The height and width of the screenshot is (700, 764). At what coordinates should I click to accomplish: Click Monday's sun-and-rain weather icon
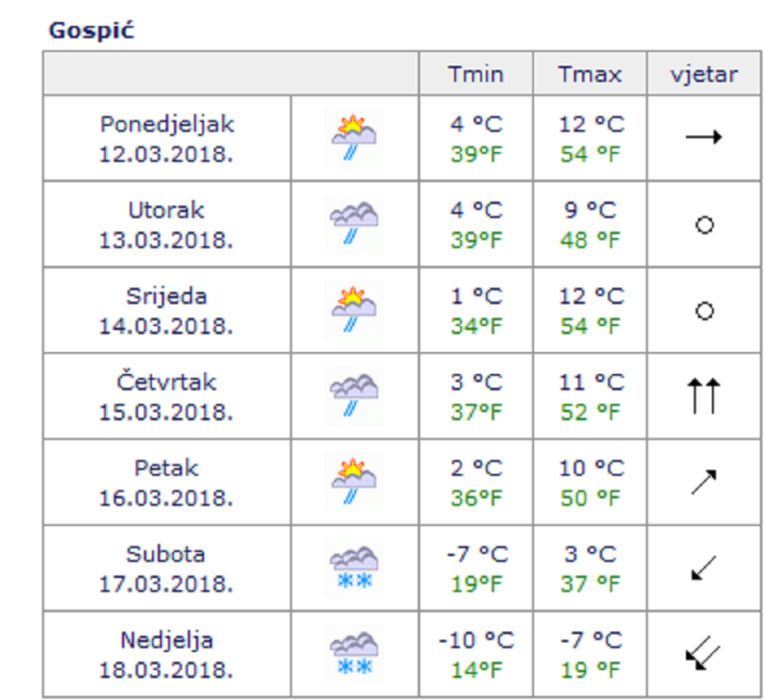pos(354,138)
